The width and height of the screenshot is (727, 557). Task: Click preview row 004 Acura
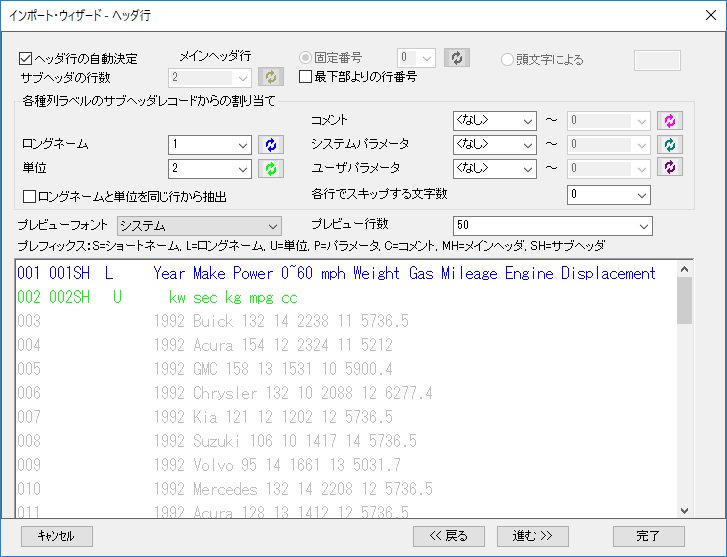[x=205, y=345]
